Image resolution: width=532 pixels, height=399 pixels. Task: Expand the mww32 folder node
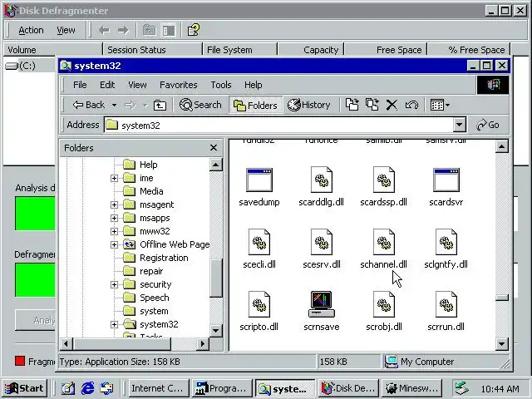click(115, 231)
